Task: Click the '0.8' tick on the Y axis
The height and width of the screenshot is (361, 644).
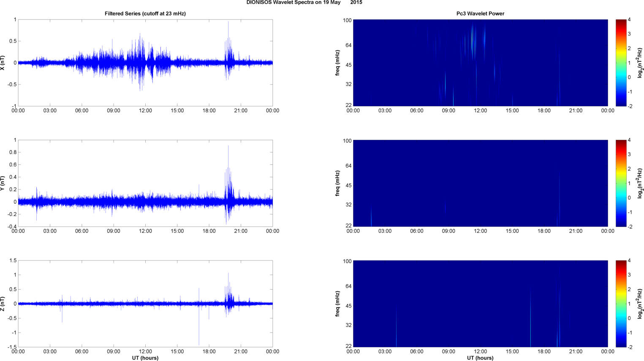Action: point(13,153)
